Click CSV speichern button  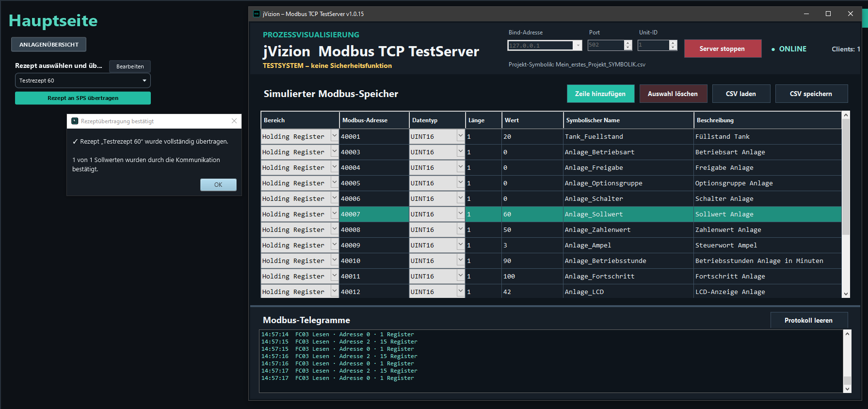tap(811, 94)
